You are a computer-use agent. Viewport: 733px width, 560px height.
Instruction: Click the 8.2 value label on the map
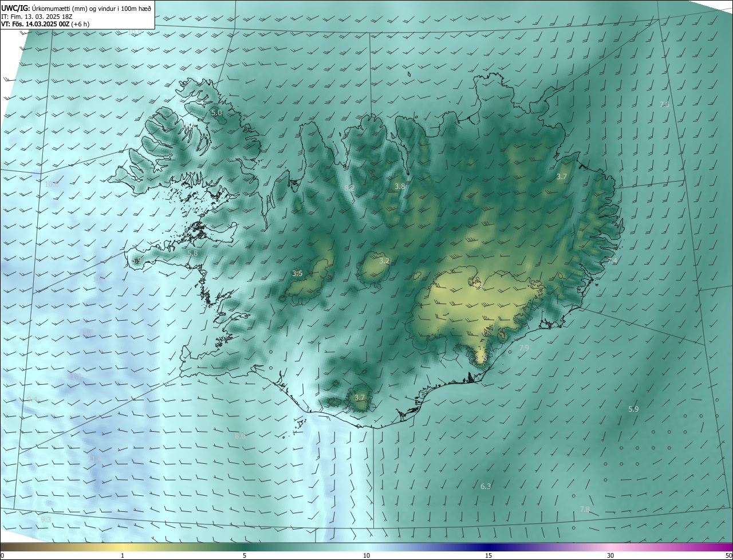349,188
